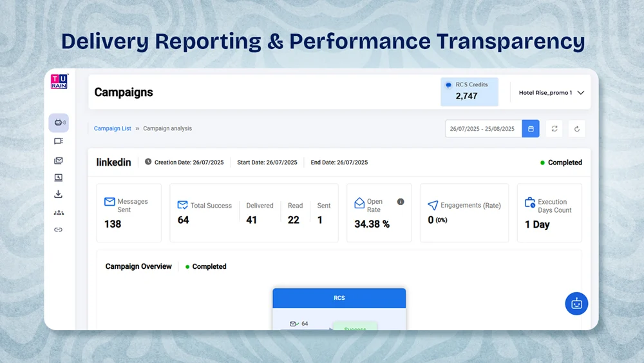
Task: Click the sync arrows button
Action: pos(554,129)
